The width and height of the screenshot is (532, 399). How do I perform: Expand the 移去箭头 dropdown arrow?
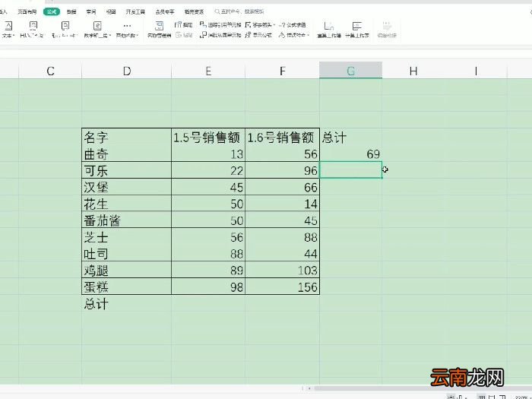[274, 25]
